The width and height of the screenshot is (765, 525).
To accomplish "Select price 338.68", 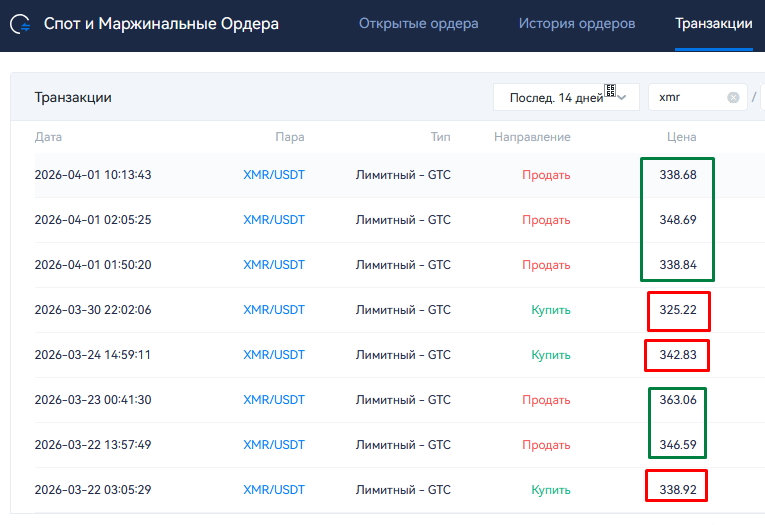I will pos(678,175).
